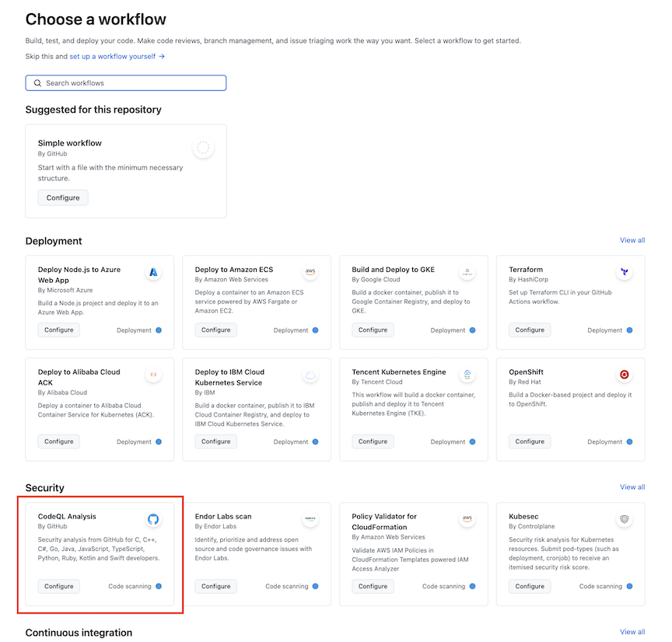Click the Red Hat OpenShift logo icon
672x642 pixels.
[625, 375]
